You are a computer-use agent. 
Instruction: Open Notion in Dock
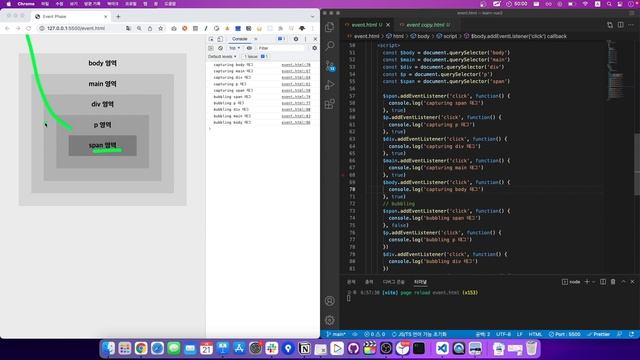coord(304,349)
